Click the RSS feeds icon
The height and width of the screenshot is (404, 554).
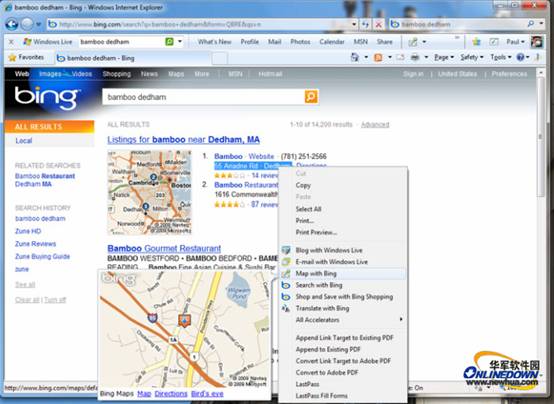click(378, 57)
